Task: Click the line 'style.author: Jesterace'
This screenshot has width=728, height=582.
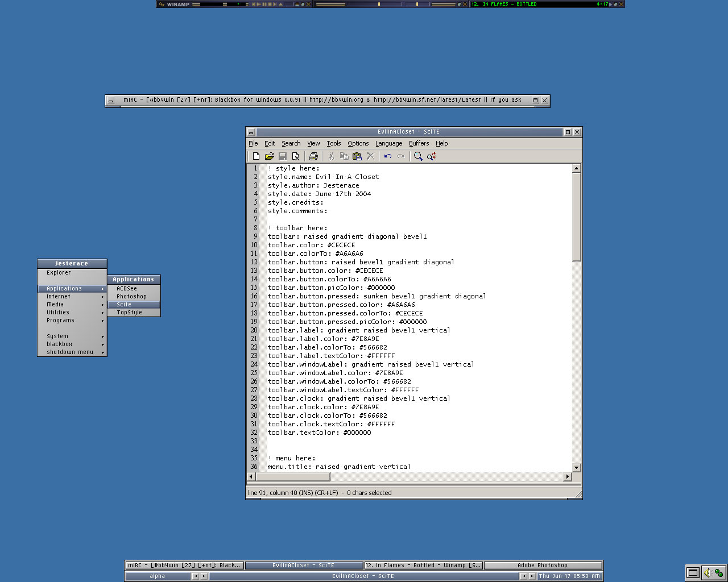Action: pos(313,185)
